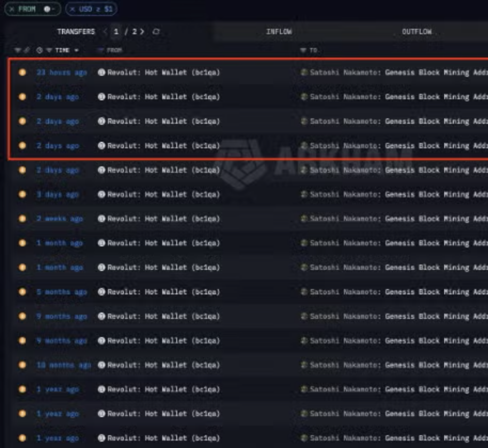
Task: Open Revolut Hot Wallet in 5 months ago row
Action: (x=164, y=292)
